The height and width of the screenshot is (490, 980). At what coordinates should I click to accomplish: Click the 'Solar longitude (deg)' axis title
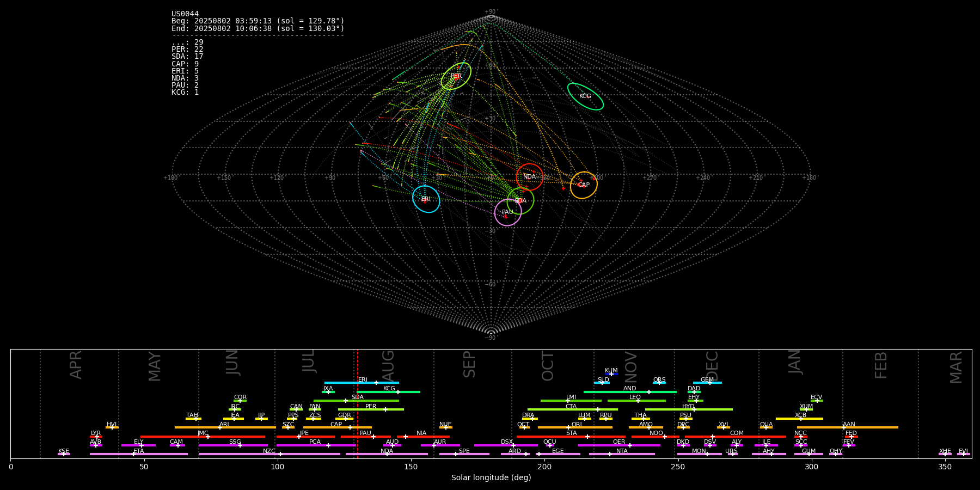click(491, 478)
